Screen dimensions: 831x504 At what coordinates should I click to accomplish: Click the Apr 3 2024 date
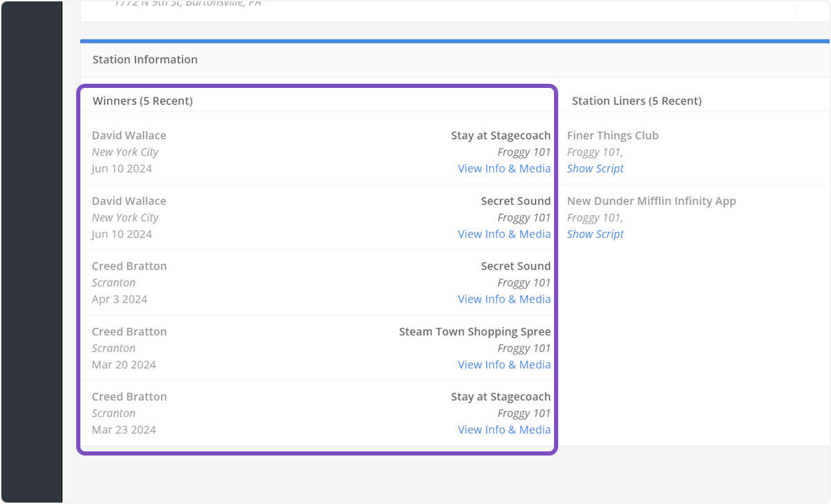click(119, 299)
